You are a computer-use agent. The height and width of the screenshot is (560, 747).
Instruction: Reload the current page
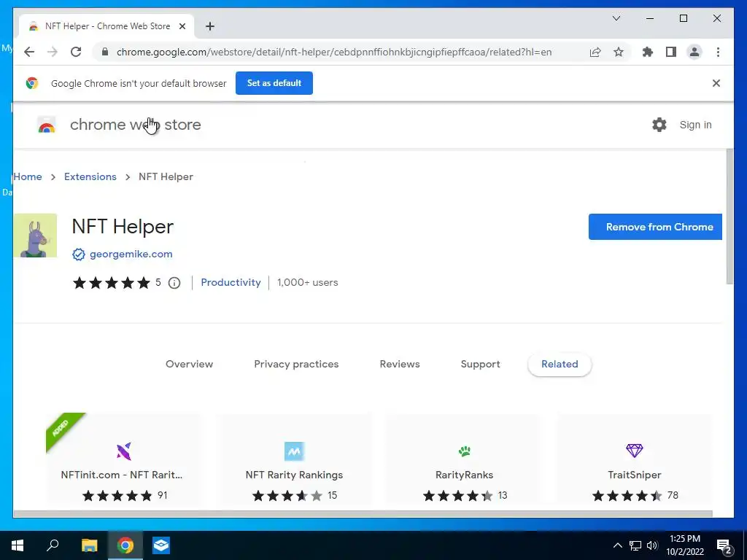click(76, 52)
